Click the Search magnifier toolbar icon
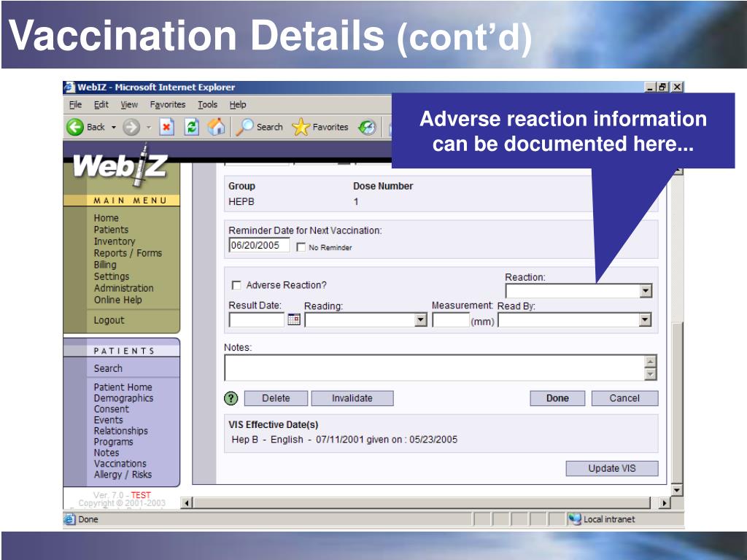This screenshot has width=747, height=560. coord(244,127)
